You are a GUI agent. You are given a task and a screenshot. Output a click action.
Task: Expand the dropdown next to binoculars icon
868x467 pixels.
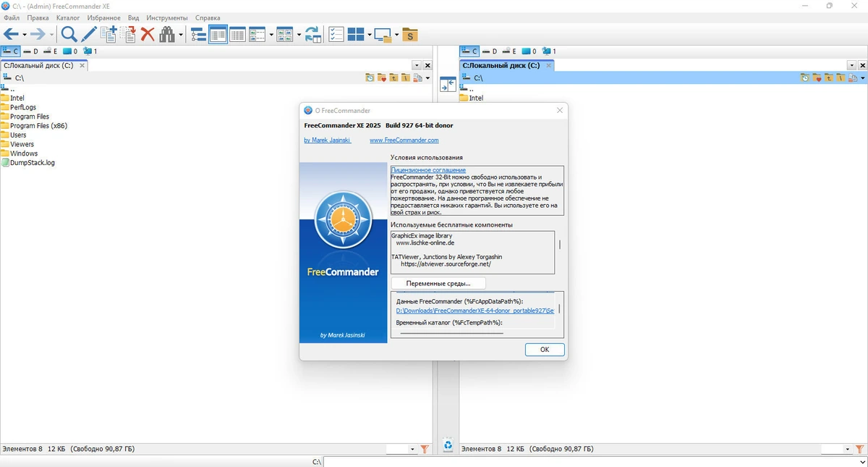click(181, 35)
